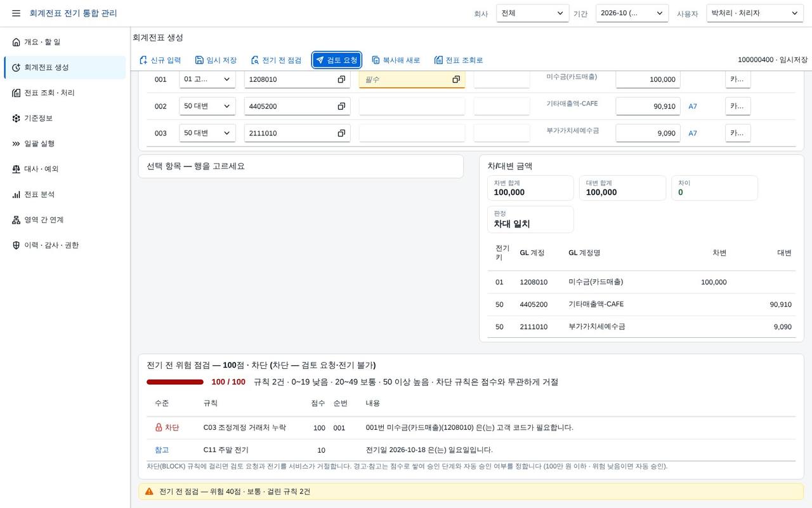Select the 부가가치세예수금 summary row
The width and height of the screenshot is (812, 508).
pyautogui.click(x=641, y=326)
